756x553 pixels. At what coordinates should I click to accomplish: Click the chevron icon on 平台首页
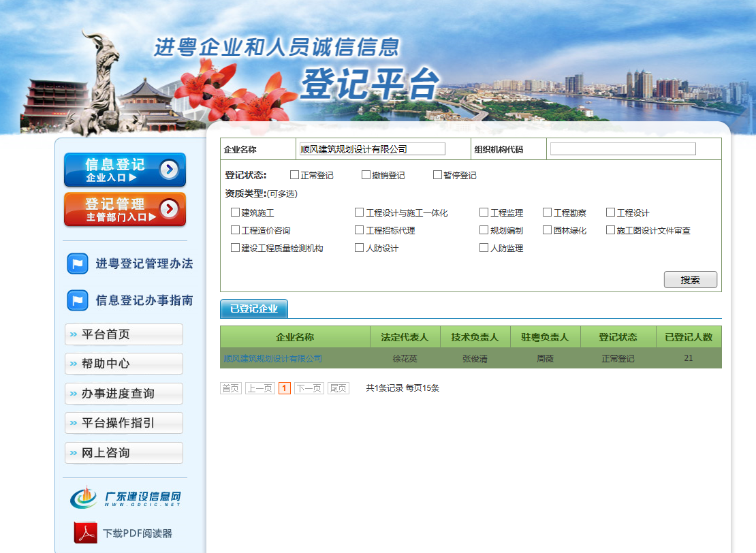click(x=73, y=334)
